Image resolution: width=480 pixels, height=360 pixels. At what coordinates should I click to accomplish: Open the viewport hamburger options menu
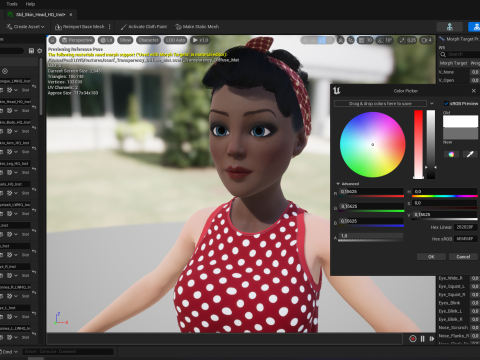pos(52,40)
